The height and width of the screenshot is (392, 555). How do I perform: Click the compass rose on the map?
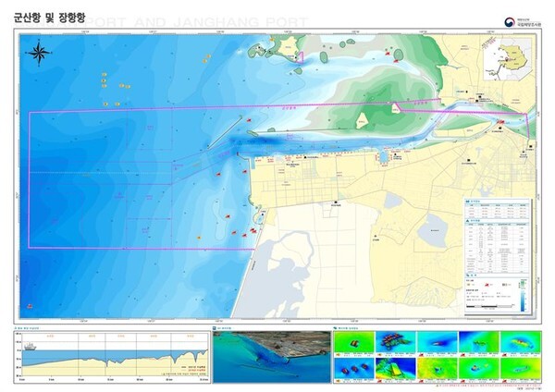[39, 52]
